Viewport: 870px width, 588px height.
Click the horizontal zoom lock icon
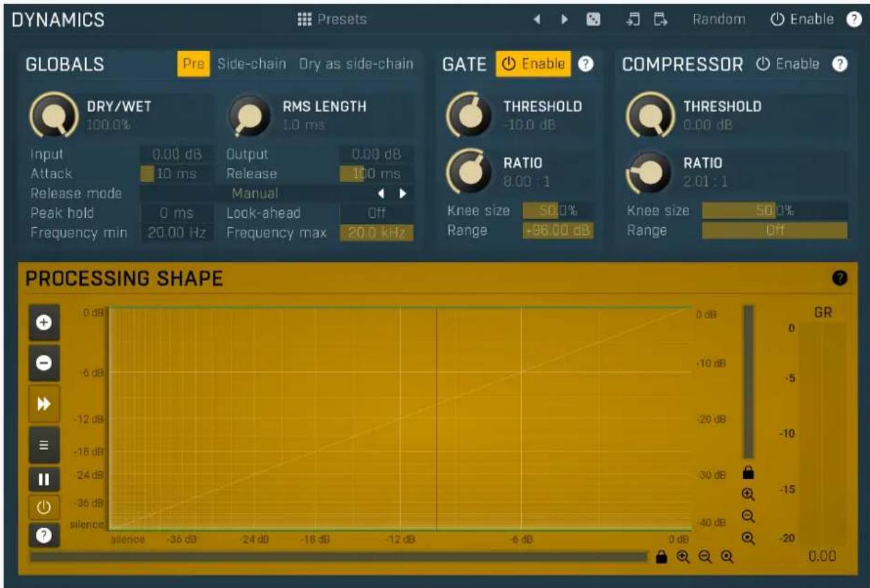[x=662, y=556]
